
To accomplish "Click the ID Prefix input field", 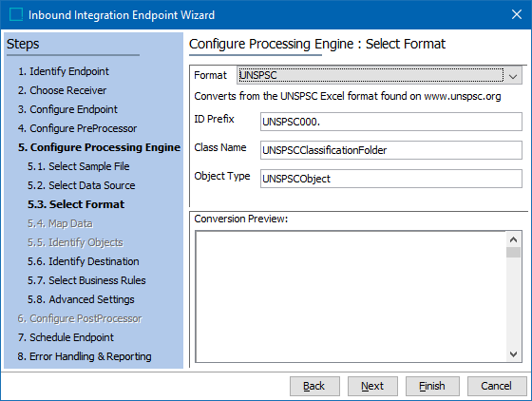I will pyautogui.click(x=391, y=122).
